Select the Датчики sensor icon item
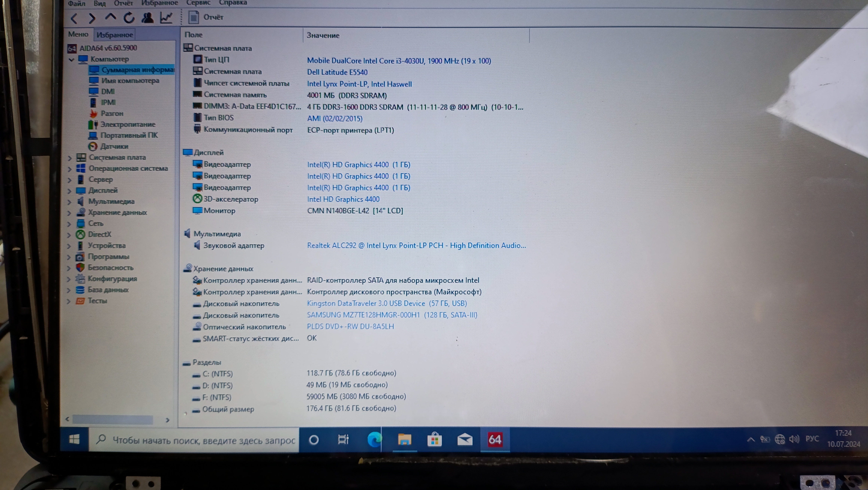This screenshot has height=490, width=868. click(93, 146)
